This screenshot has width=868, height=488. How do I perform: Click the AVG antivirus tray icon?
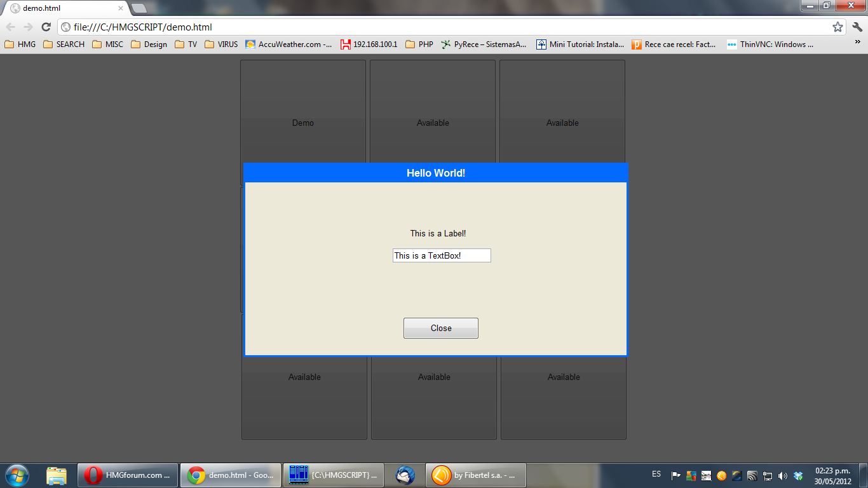[x=691, y=475]
